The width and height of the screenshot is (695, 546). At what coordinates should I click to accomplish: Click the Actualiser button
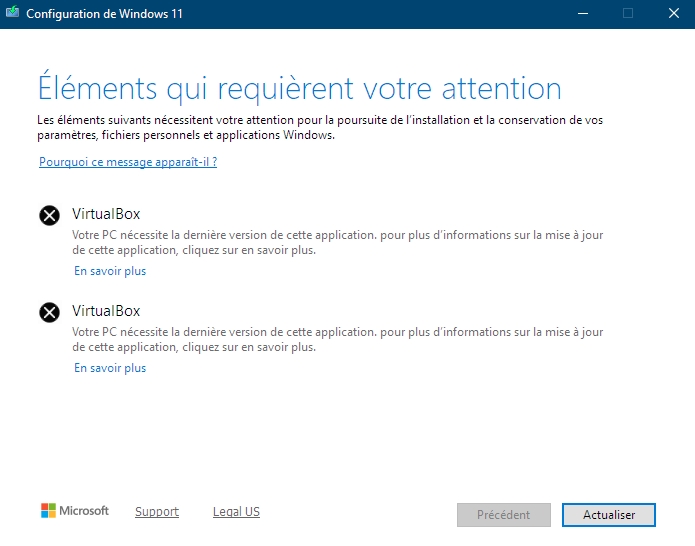pos(609,515)
